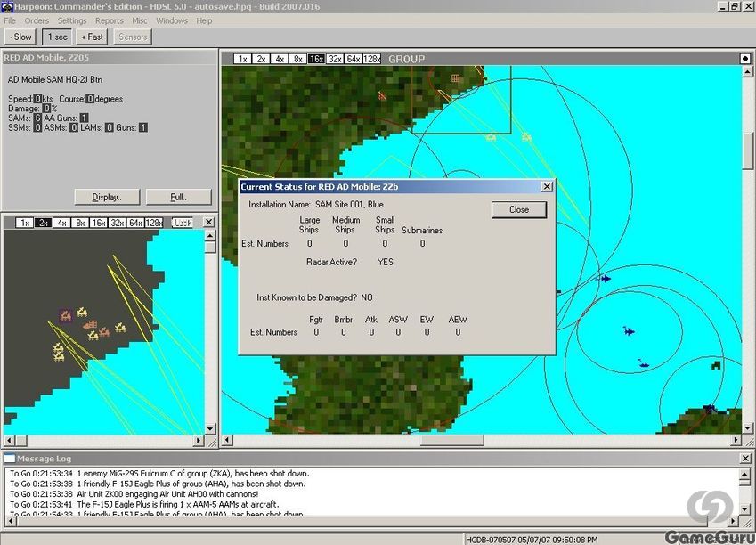Select the bottom-most SAM unit in the mini map
Screen dimensions: 756x545
[60, 356]
